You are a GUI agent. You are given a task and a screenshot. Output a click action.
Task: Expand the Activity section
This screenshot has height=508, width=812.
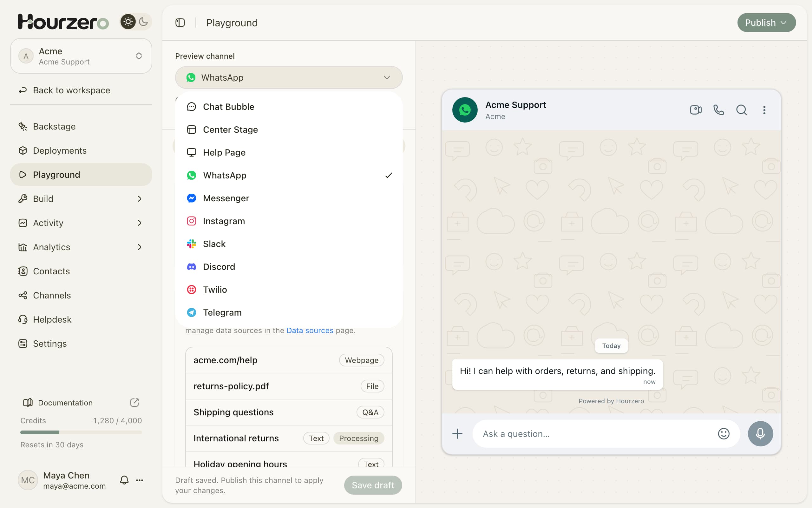point(81,223)
